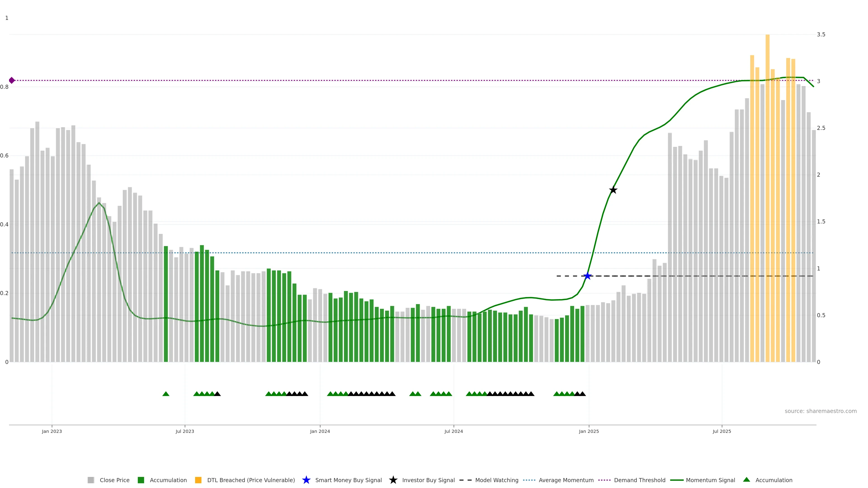Viewport: 868px width, 488px height.
Task: Click the Investor Buy Signal legend text
Action: pos(428,480)
